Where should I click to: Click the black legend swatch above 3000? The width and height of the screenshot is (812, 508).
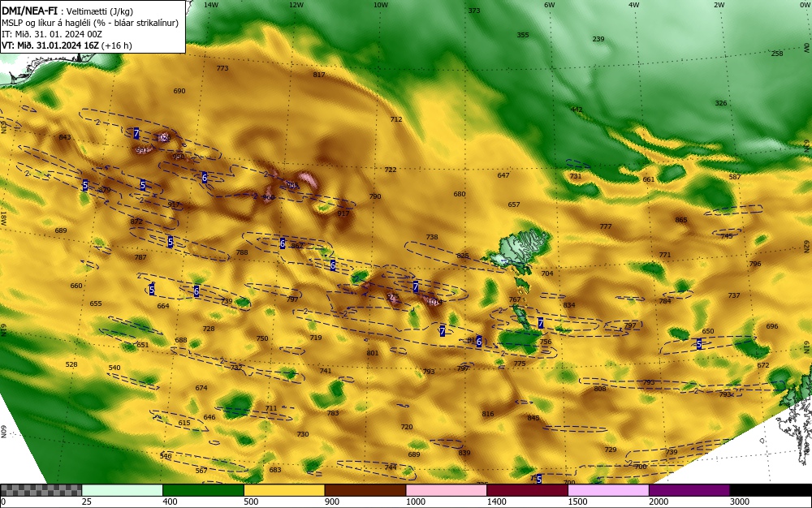(x=771, y=490)
